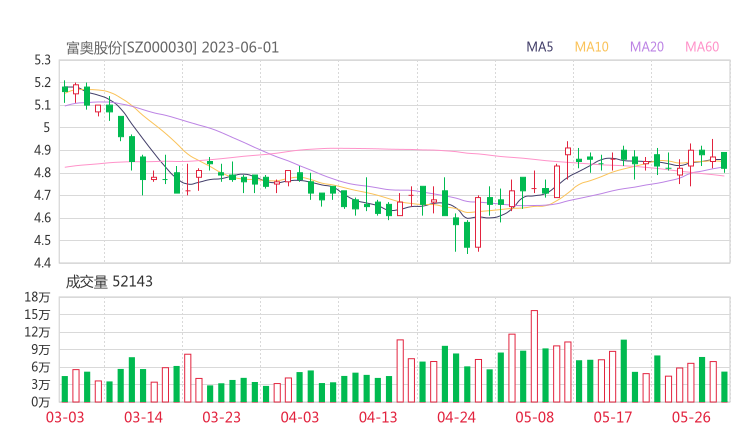This screenshot has height=440, width=740.
Task: Click the 05-08 date axis label
Action: (x=535, y=417)
